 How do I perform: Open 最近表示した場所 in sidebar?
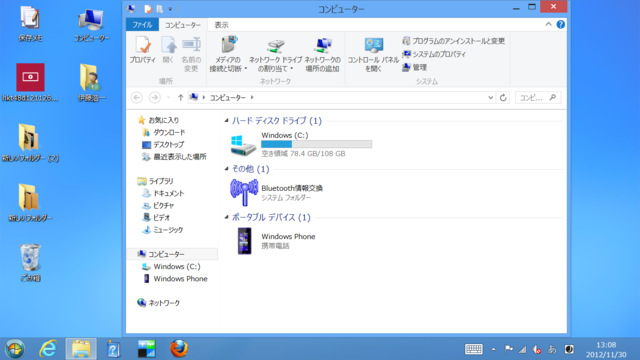pyautogui.click(x=174, y=157)
